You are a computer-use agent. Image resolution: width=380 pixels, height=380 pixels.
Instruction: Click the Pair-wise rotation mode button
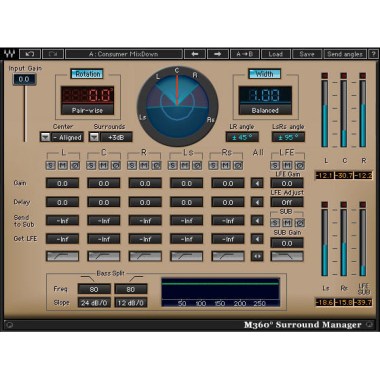[x=87, y=110]
